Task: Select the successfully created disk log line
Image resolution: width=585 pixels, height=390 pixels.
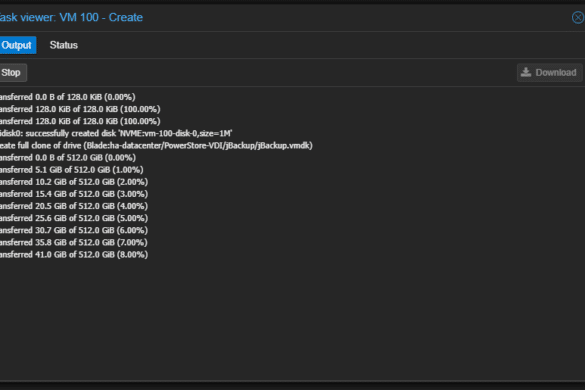Action: point(116,133)
